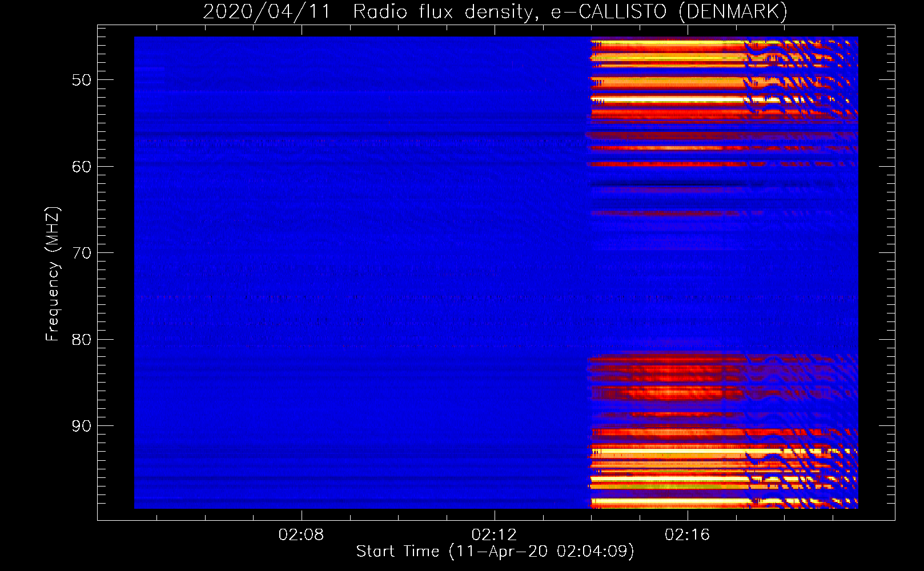The image size is (924, 571).
Task: Click the '02:16' time axis label
Action: (687, 534)
